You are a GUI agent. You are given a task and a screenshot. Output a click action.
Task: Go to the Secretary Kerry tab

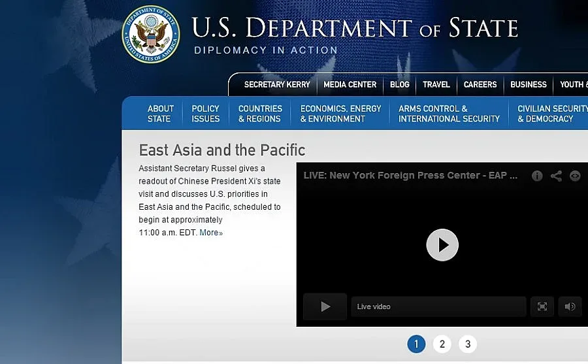click(x=277, y=84)
